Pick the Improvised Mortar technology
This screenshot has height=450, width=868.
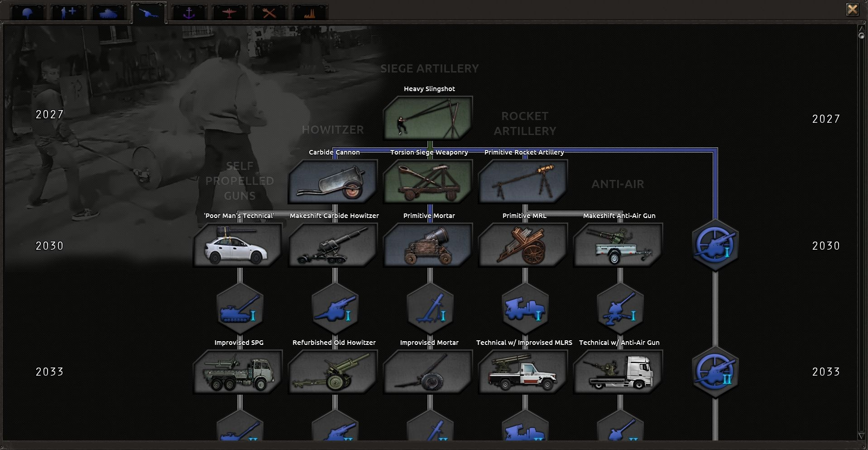[x=428, y=372]
